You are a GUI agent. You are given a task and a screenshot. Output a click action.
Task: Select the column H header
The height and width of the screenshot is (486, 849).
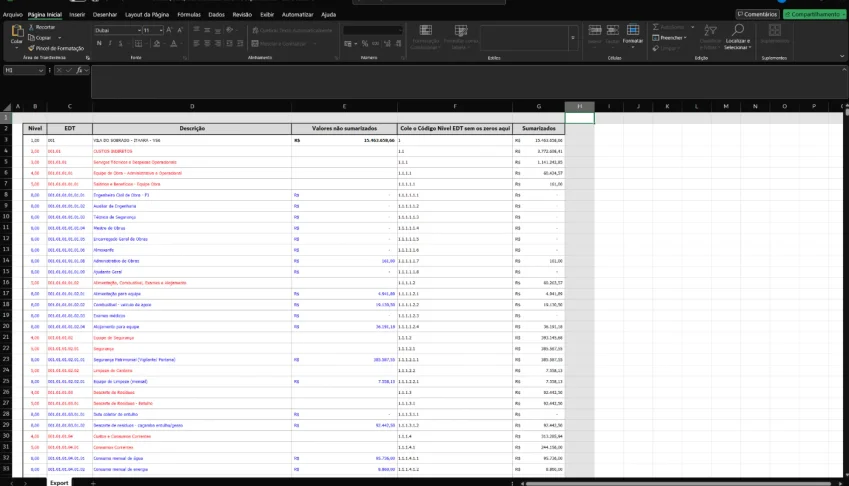(x=579, y=107)
